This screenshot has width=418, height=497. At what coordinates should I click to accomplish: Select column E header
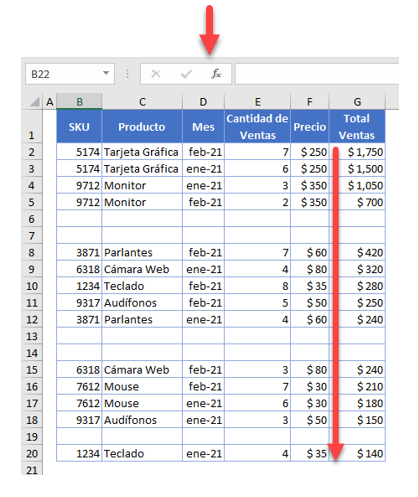tap(258, 102)
